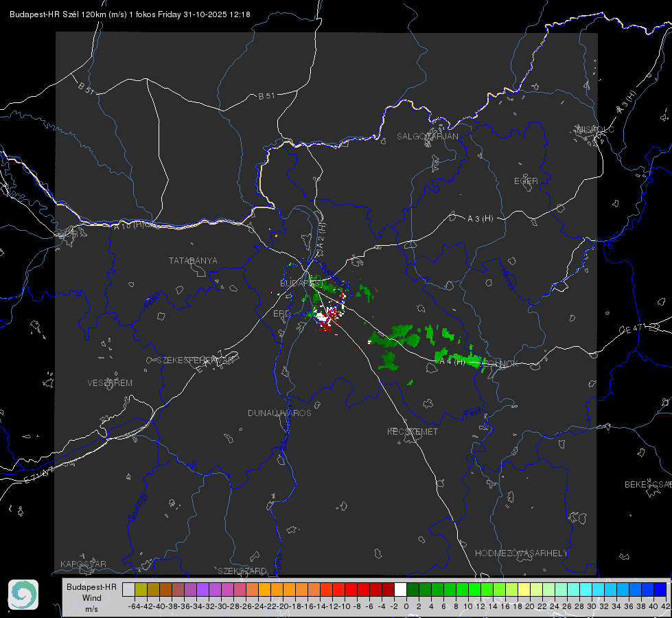Image resolution: width=672 pixels, height=618 pixels.
Task: Select the pale mint 24 to 26 swatch
Action: point(561,590)
